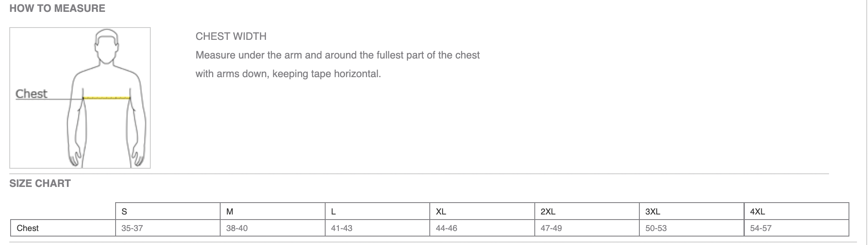
Task: Click the yellow chest tape line
Action: (x=106, y=98)
